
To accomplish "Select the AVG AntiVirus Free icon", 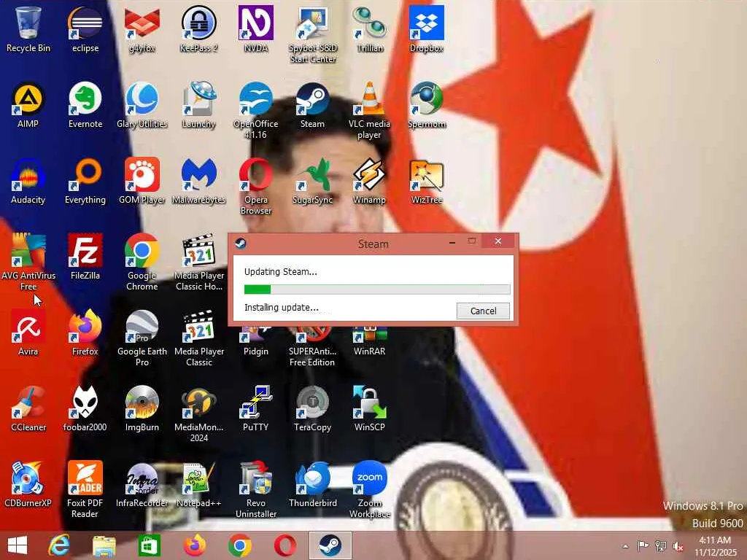I will 28,262.
